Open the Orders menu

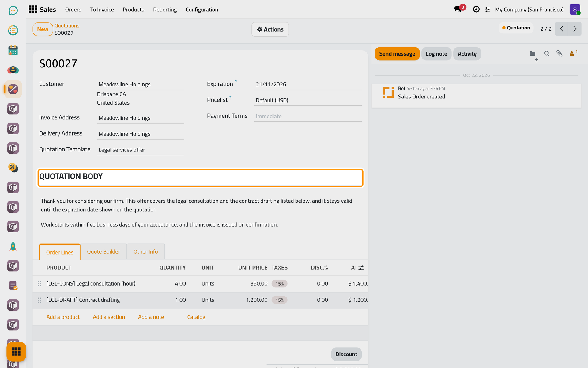pyautogui.click(x=73, y=10)
